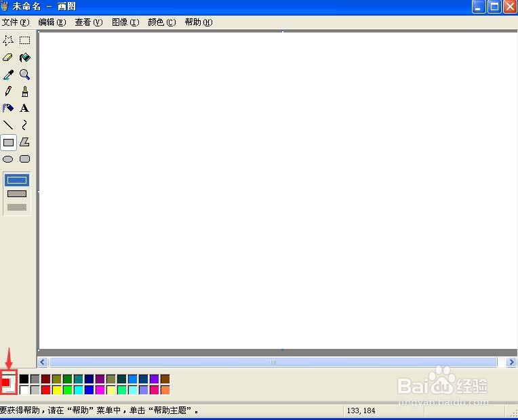Pick the black color swatch
The height and width of the screenshot is (420, 518).
click(24, 379)
